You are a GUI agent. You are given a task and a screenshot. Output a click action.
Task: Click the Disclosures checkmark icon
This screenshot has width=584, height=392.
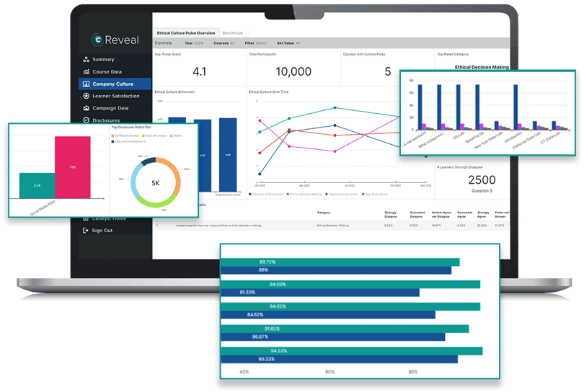click(x=87, y=120)
